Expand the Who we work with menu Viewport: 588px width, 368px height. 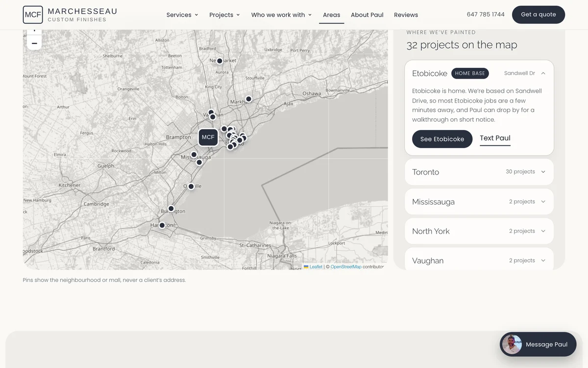pyautogui.click(x=281, y=15)
